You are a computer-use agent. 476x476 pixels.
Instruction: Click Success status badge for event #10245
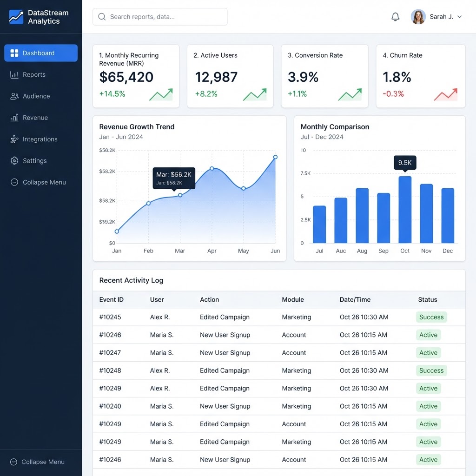tap(431, 317)
